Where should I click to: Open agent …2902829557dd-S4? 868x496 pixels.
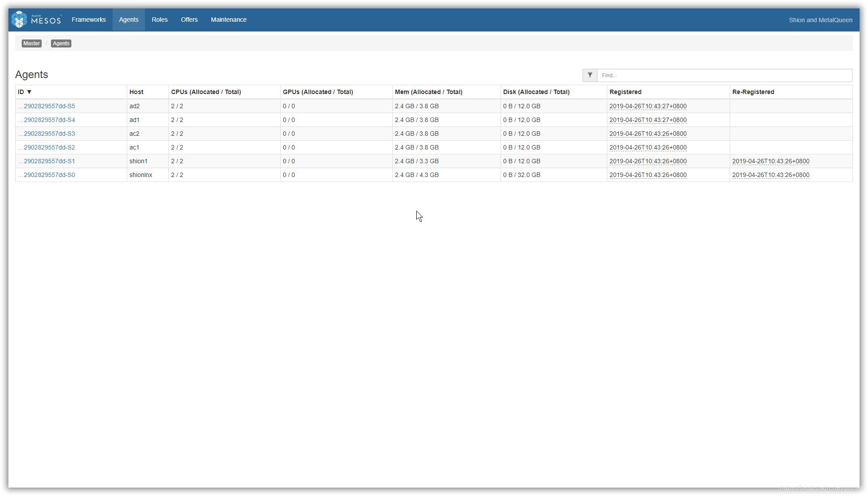coord(47,120)
